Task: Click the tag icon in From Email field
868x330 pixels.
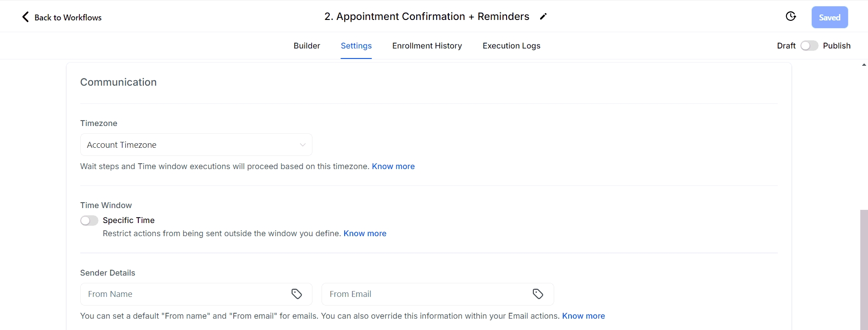Action: point(538,294)
